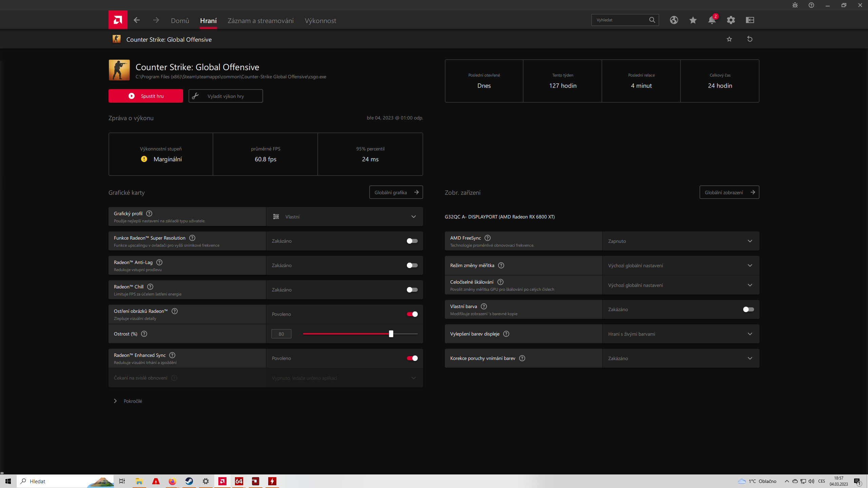Open Korekce poruchy vnímání barev dropdown
The height and width of the screenshot is (488, 868).
[x=681, y=358]
